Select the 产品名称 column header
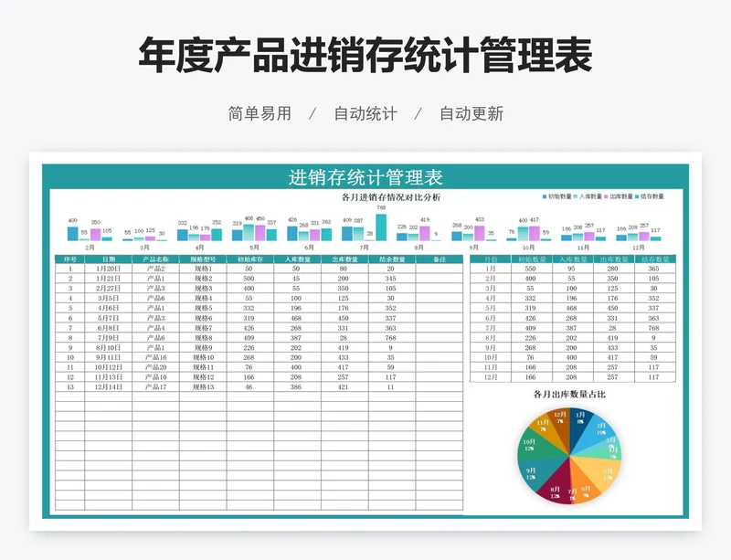This screenshot has width=731, height=560. [155, 259]
